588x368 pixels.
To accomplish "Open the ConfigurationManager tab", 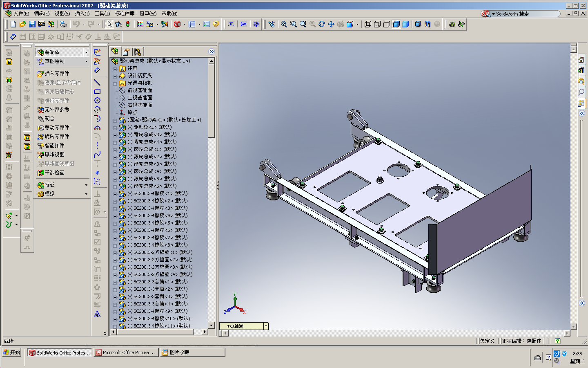I will 138,52.
